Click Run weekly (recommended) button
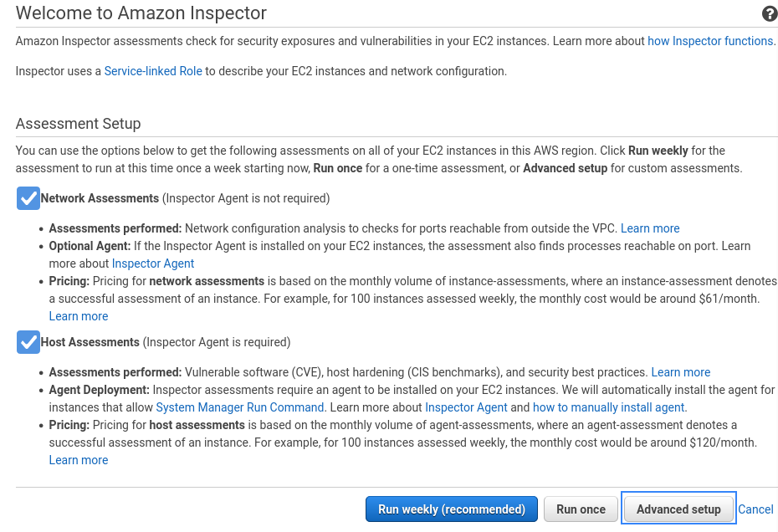This screenshot has height=532, width=778. pyautogui.click(x=452, y=509)
